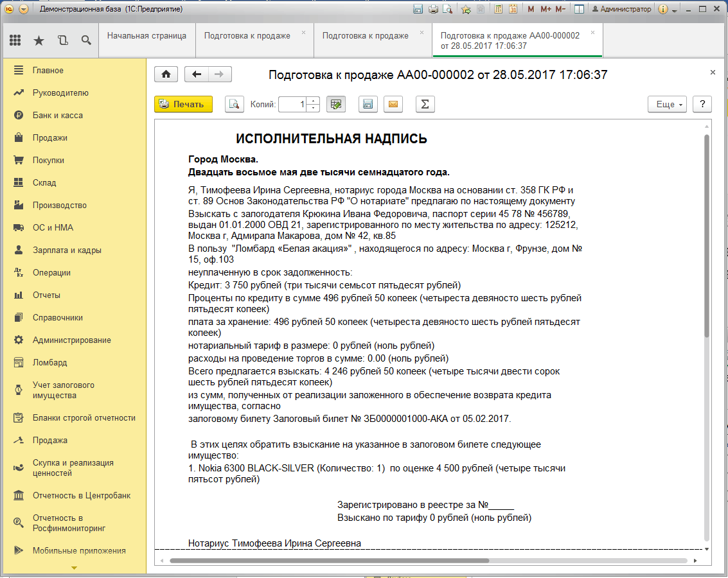Click the horizontal scrollbar of document

pyautogui.click(x=329, y=561)
